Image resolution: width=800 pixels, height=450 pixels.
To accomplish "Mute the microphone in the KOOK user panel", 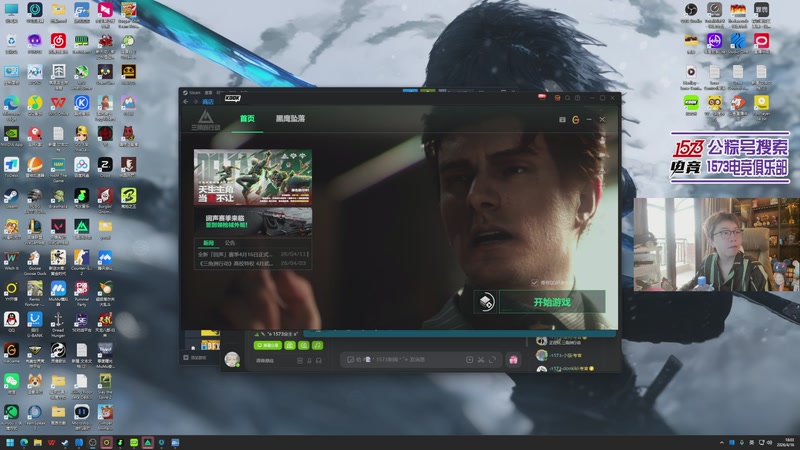I will [309, 360].
